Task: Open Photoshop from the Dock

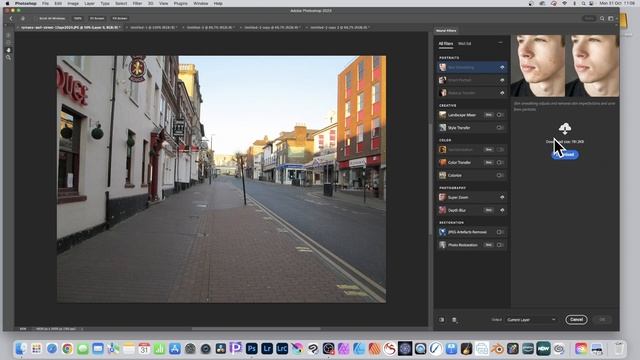Action: [x=251, y=349]
